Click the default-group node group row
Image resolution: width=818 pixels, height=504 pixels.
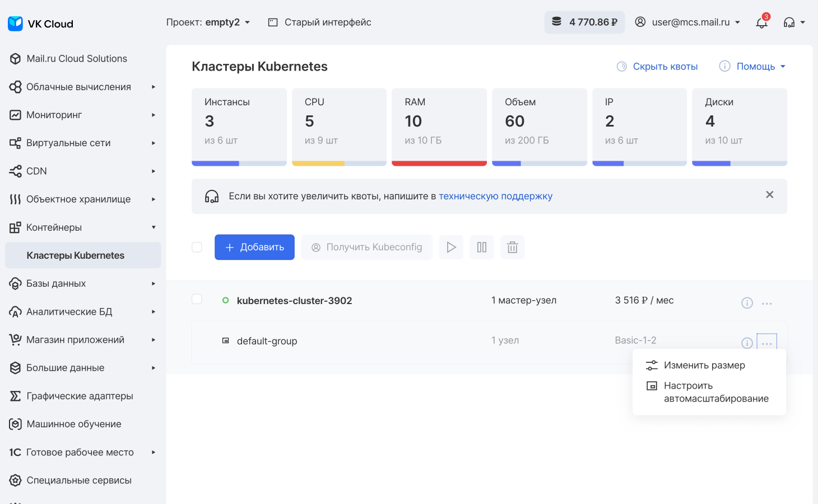[x=489, y=342]
